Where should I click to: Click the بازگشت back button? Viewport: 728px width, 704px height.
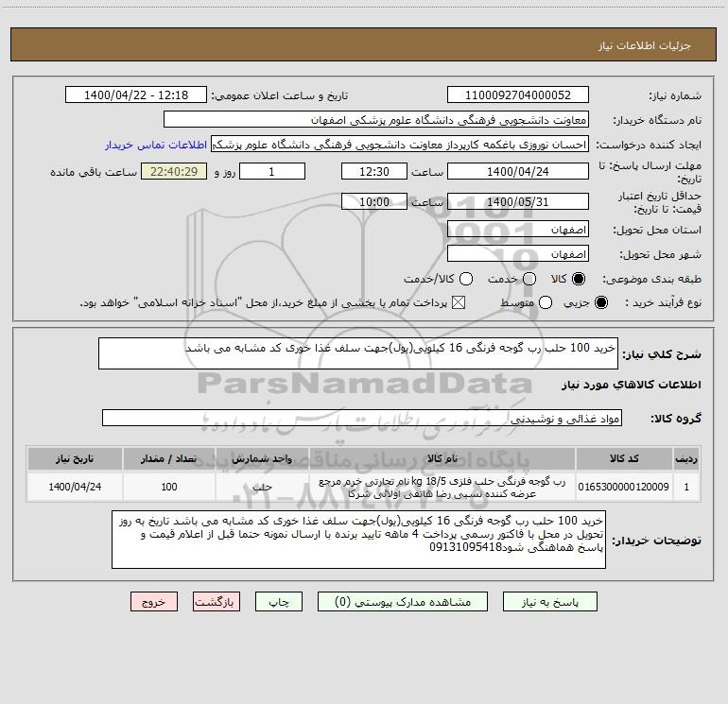point(217,602)
